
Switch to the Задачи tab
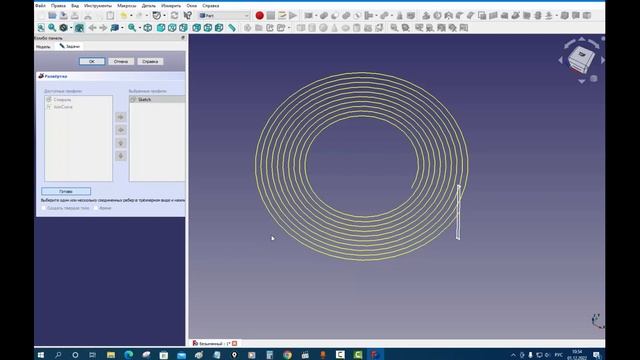pos(69,47)
